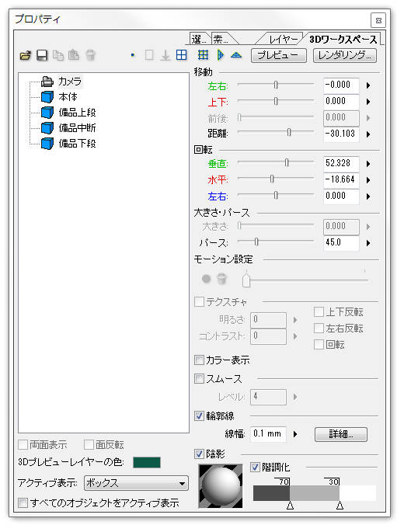Click the blue right-pointing triangle icon

(x=221, y=55)
